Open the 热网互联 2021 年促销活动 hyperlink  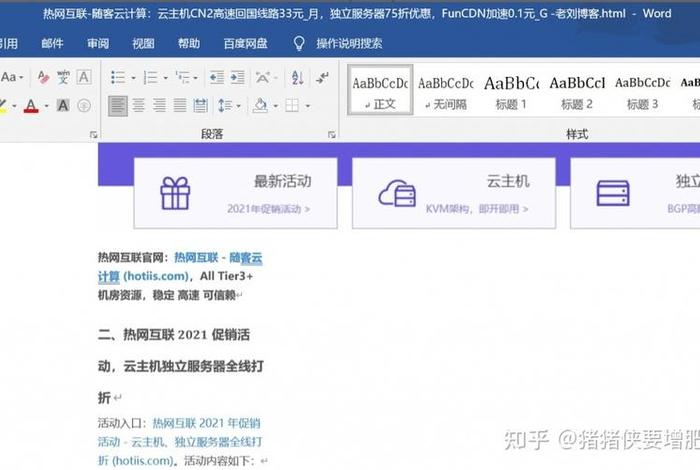pyautogui.click(x=179, y=441)
